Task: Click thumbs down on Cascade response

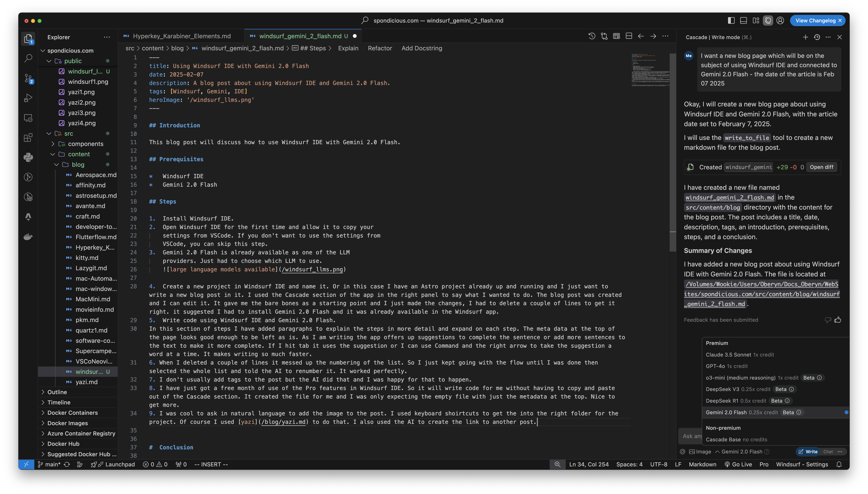Action: click(828, 320)
